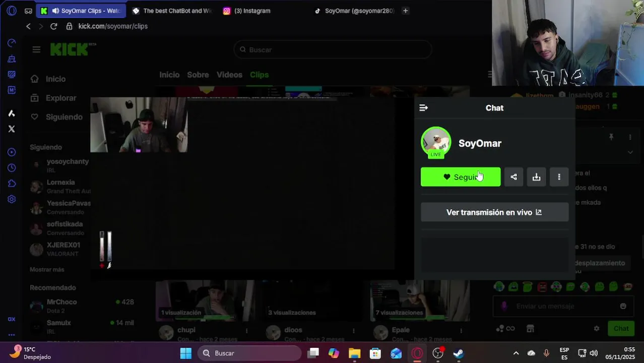Open the Aria AI sidebar icon
644x363 pixels.
coord(12,113)
